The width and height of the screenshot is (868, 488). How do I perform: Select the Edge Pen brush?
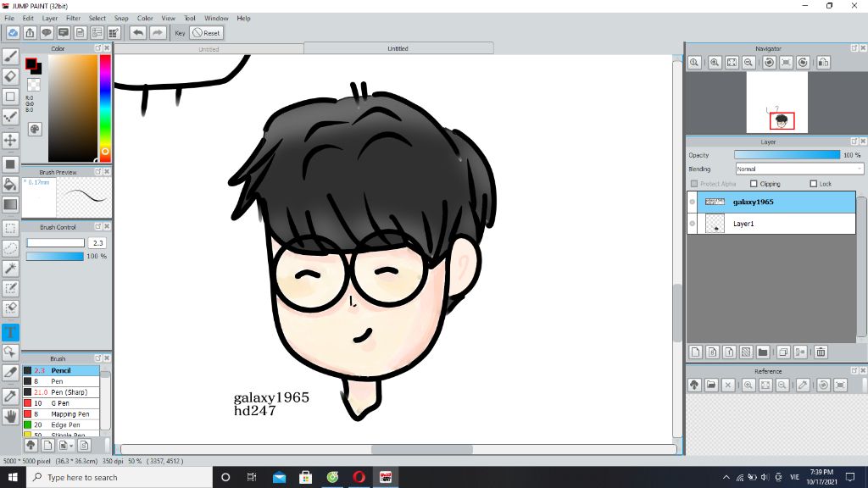tap(61, 425)
